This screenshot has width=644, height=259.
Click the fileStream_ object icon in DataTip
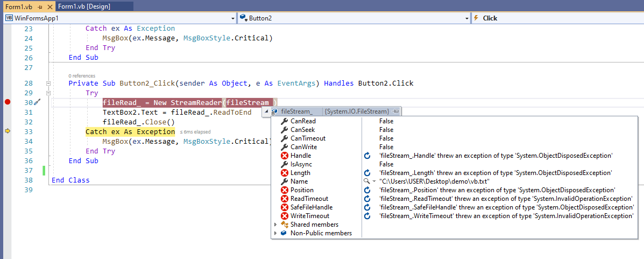pos(274,111)
